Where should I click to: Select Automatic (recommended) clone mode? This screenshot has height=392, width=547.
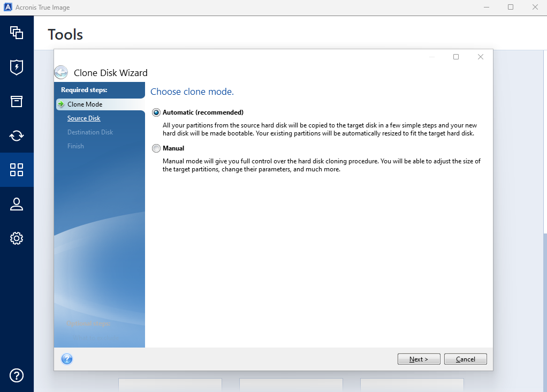pos(156,112)
